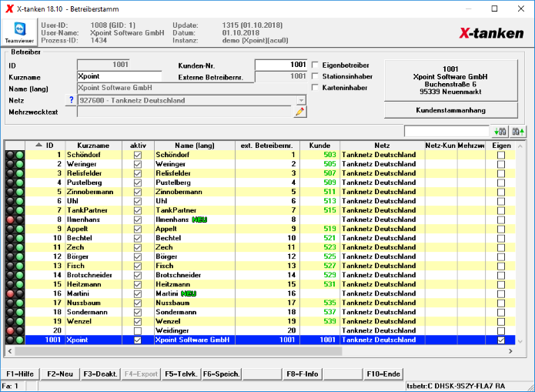Click the blue question mark next to Netz
Image resolution: width=535 pixels, height=392 pixels.
(71, 100)
